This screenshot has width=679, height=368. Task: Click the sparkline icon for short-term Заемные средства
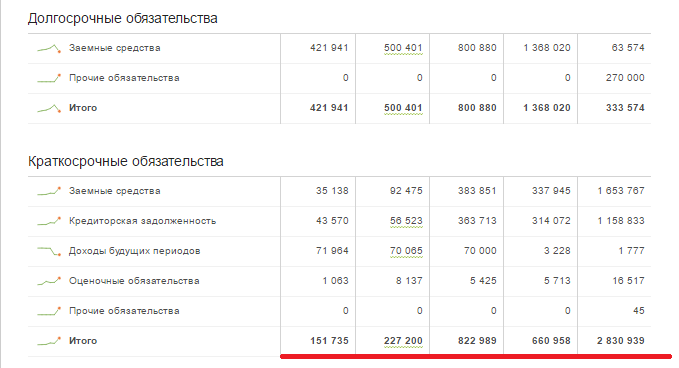pos(49,191)
